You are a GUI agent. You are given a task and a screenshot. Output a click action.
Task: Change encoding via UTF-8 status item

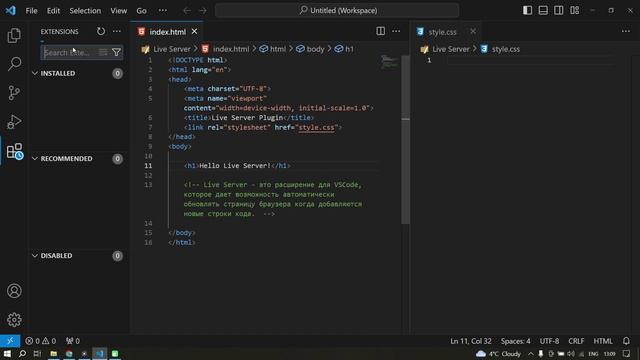pyautogui.click(x=549, y=341)
